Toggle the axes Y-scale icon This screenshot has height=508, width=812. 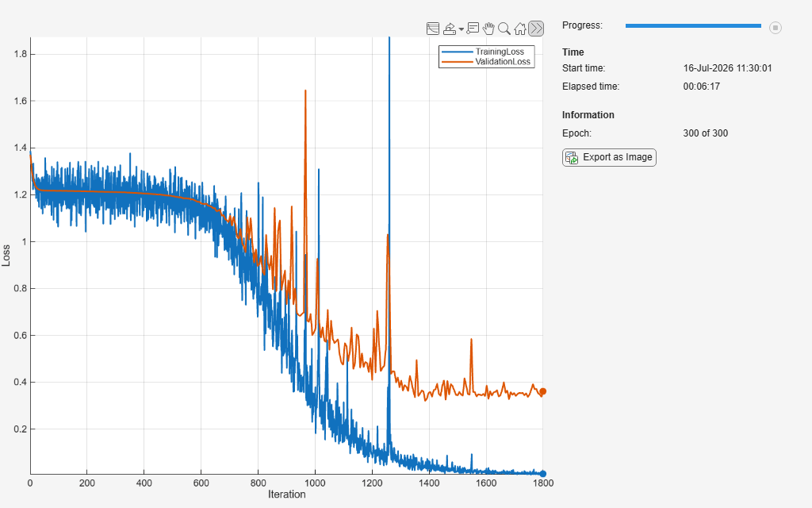tap(432, 29)
